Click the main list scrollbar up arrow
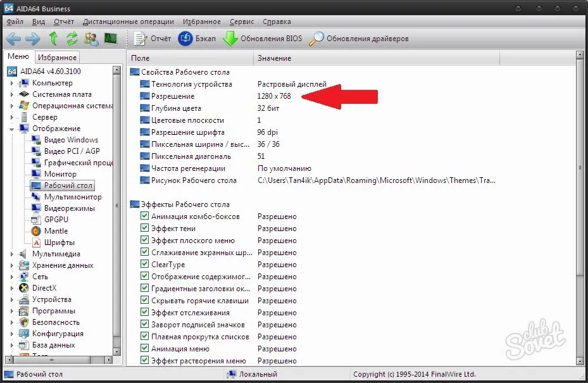The image size is (588, 383). [x=580, y=55]
